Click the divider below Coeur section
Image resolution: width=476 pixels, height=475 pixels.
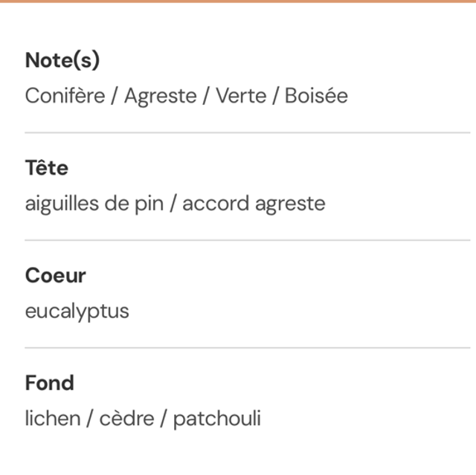point(247,347)
